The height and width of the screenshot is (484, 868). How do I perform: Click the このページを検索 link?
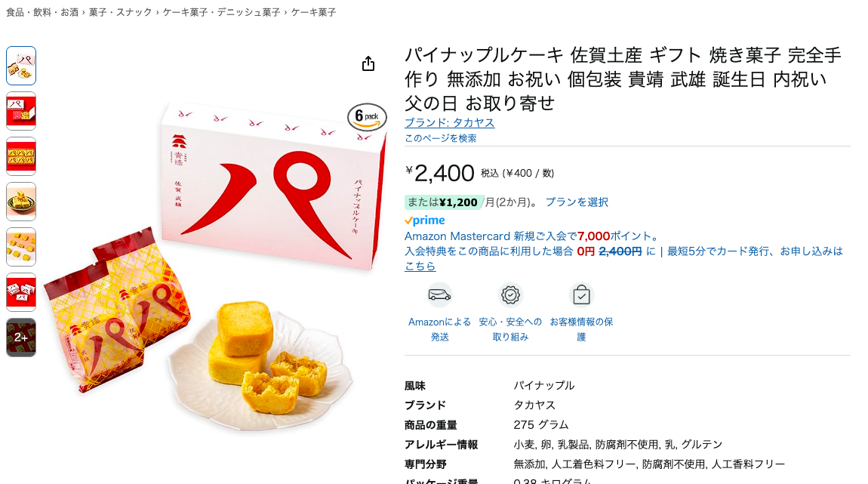coord(440,138)
